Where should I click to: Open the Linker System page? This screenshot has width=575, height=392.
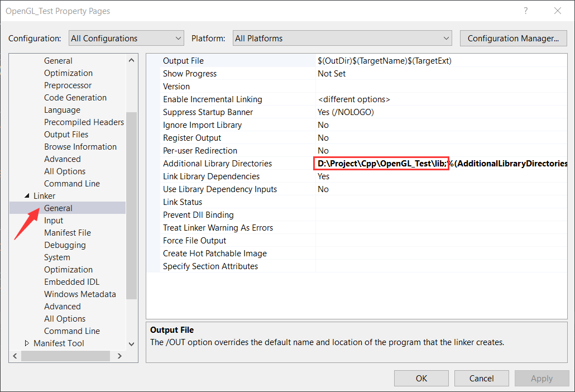(x=57, y=257)
